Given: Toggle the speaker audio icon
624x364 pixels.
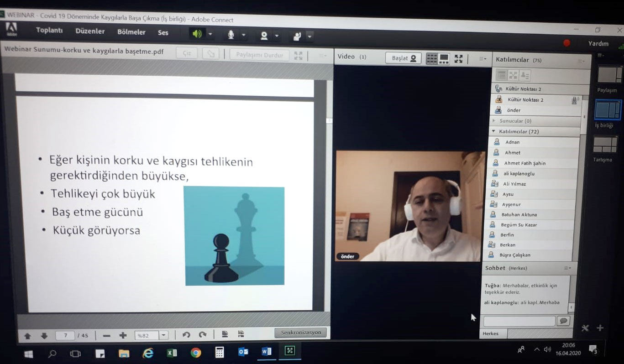Looking at the screenshot, I should (x=197, y=34).
